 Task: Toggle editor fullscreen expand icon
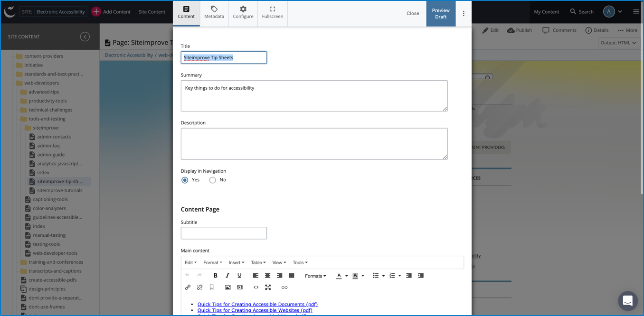268,288
